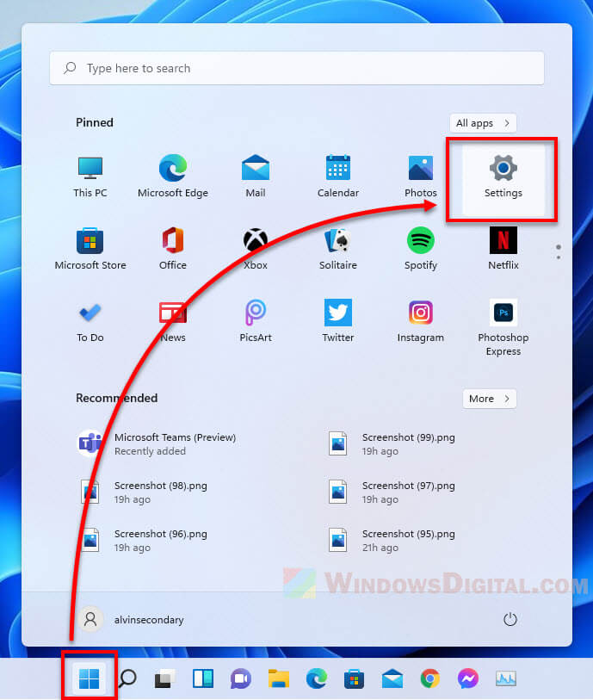The width and height of the screenshot is (593, 700).
Task: Open Microsoft Teams (Preview) recommendation
Action: (157, 443)
